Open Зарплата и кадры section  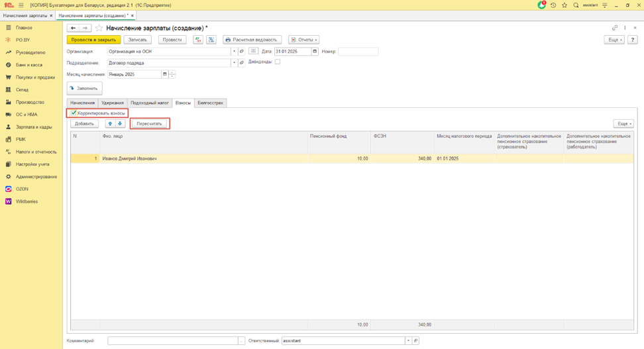pos(34,127)
